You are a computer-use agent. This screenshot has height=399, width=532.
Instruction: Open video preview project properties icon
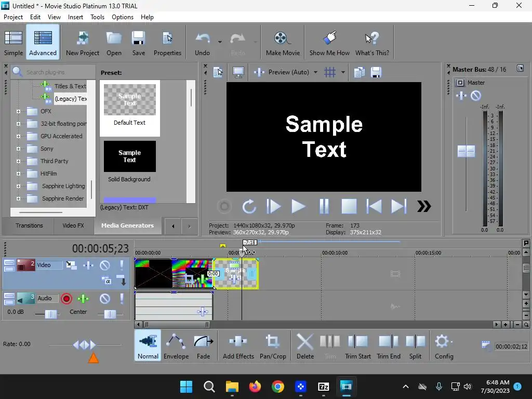pyautogui.click(x=218, y=72)
